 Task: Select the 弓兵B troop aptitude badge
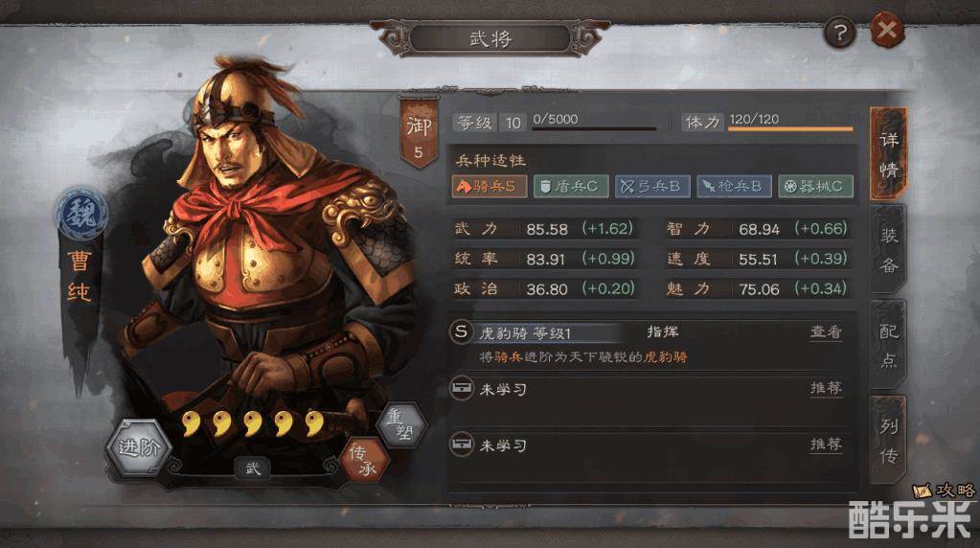(651, 186)
